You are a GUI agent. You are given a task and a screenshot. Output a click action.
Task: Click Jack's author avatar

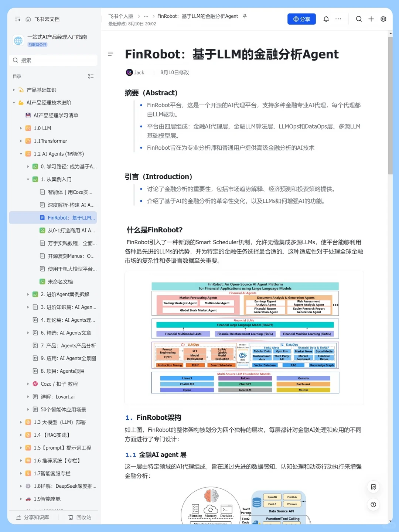click(129, 72)
